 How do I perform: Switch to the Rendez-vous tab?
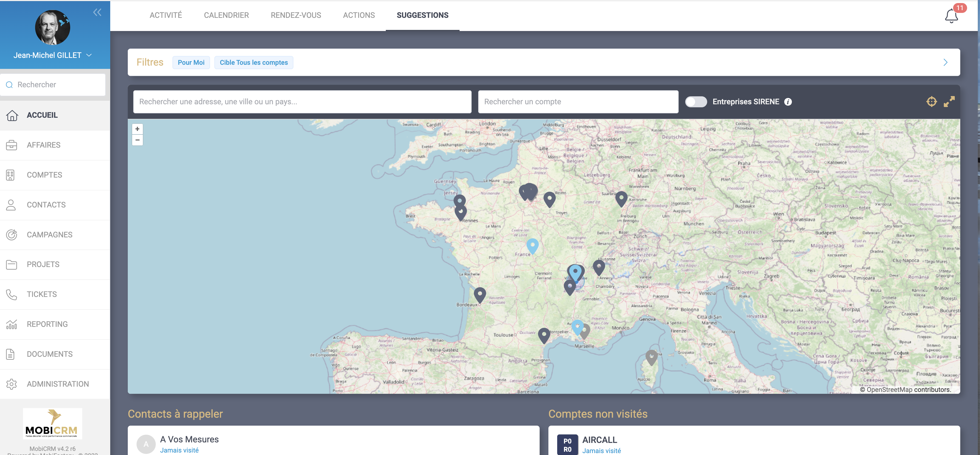tap(296, 15)
